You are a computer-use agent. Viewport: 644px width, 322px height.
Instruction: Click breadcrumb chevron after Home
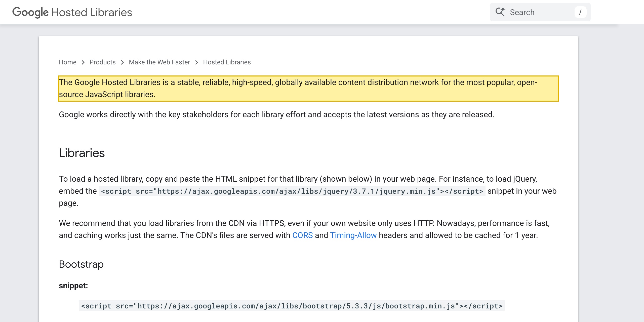click(83, 62)
